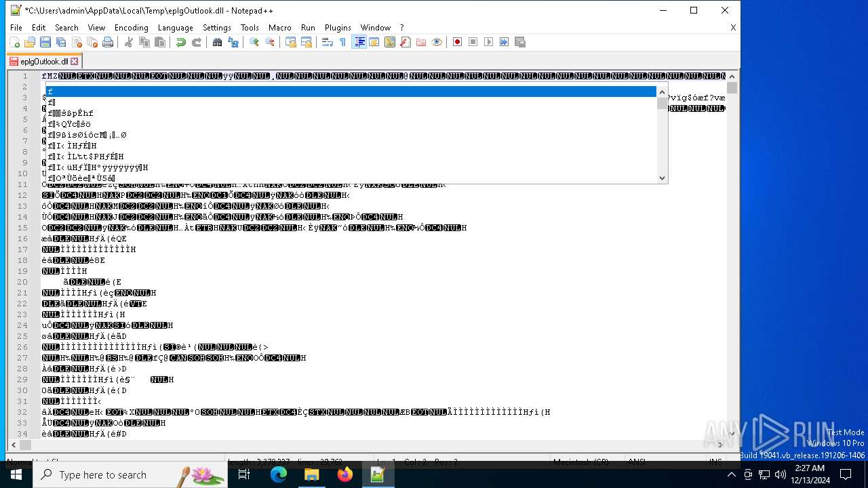This screenshot has width=868, height=488.
Task: Click the horizontal scrollbar right arrow
Action: point(720,445)
